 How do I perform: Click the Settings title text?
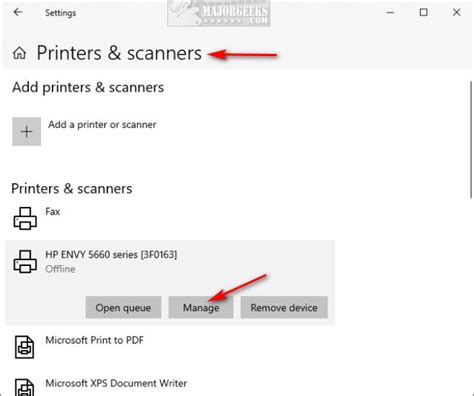click(x=61, y=13)
